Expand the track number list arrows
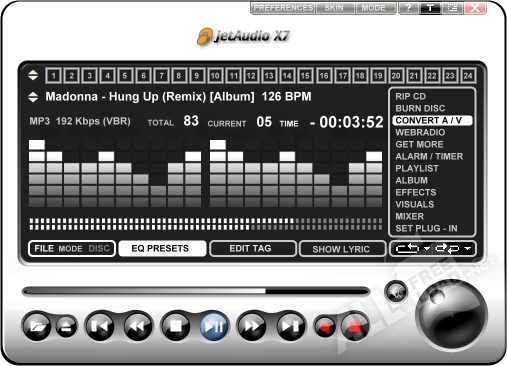Screen dimensions: 507x366 point(33,75)
